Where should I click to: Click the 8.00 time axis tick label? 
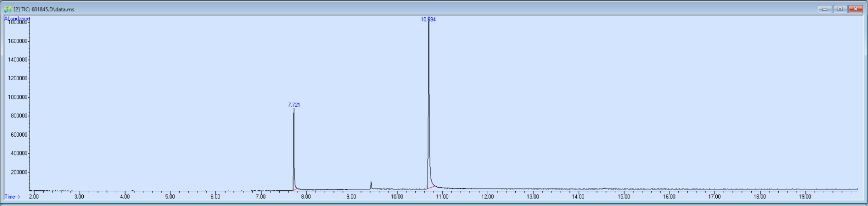pyautogui.click(x=306, y=197)
